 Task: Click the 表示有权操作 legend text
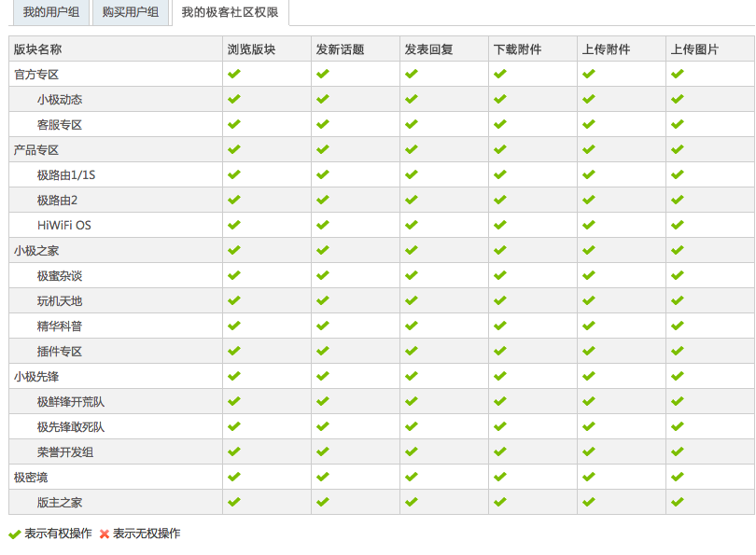(x=59, y=534)
